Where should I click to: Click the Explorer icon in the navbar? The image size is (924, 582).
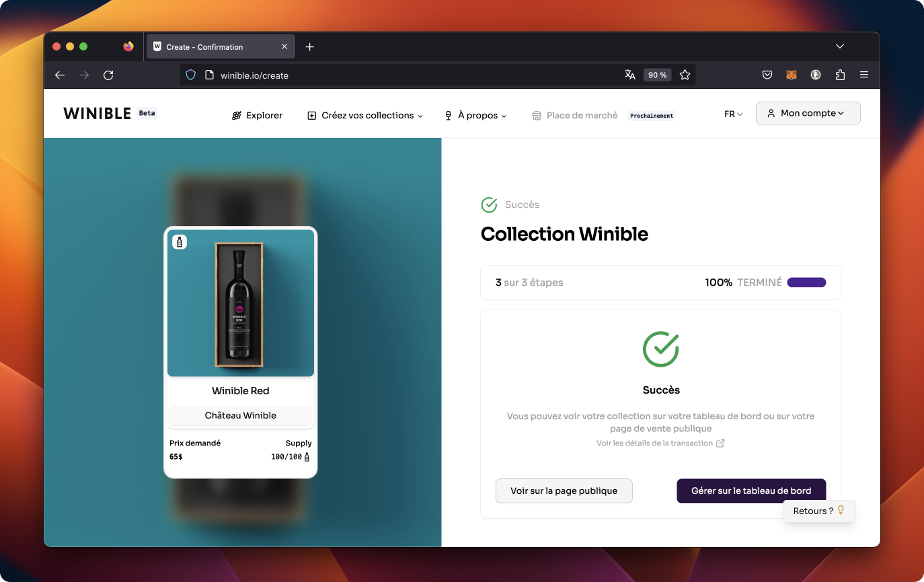237,116
